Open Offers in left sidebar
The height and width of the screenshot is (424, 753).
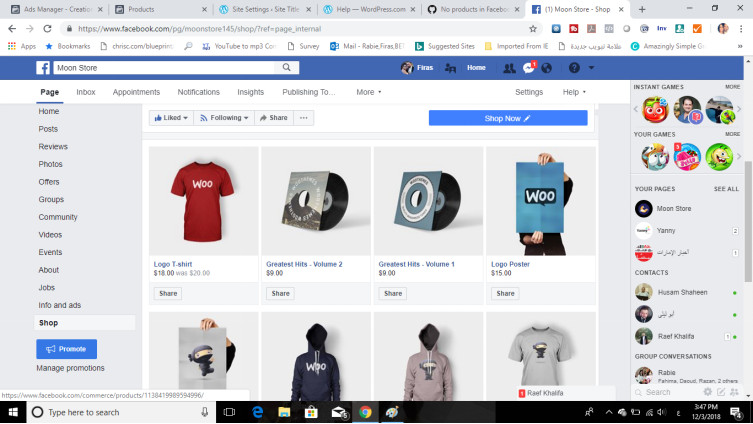49,182
